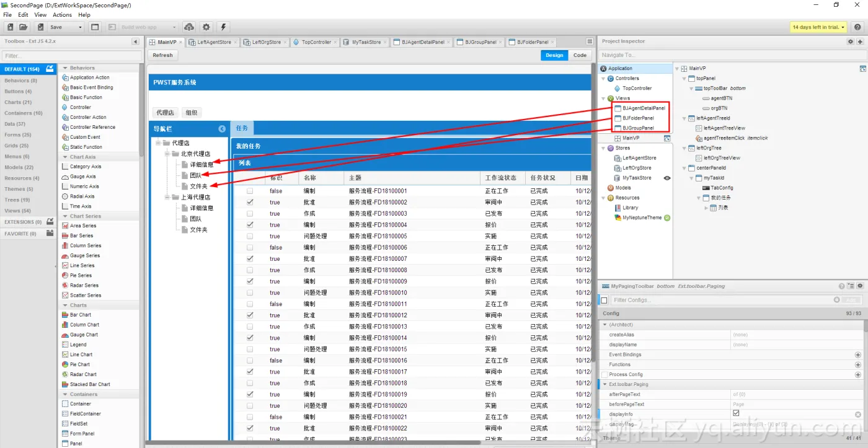Open project settings gear in toolbar
Image resolution: width=868 pixels, height=448 pixels.
[206, 27]
